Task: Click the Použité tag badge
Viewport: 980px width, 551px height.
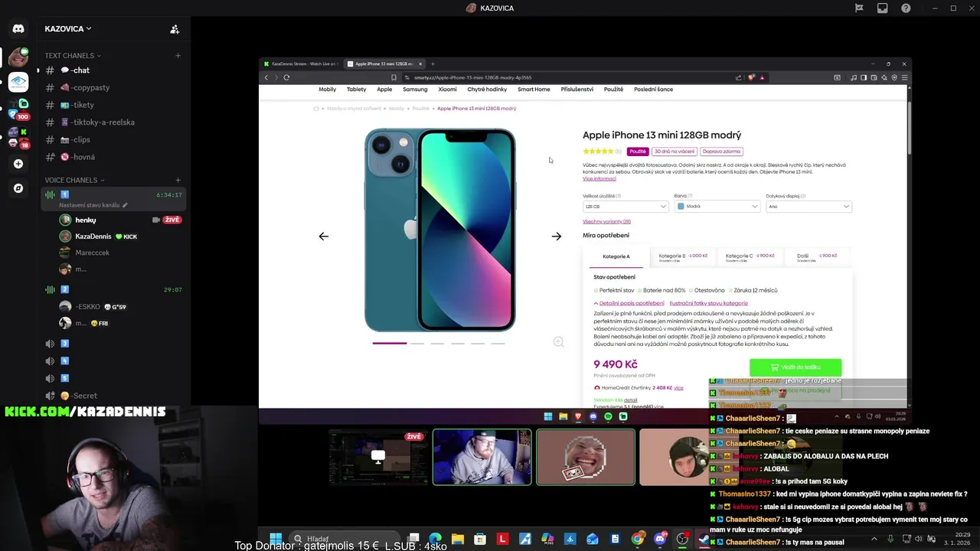Action: click(638, 152)
